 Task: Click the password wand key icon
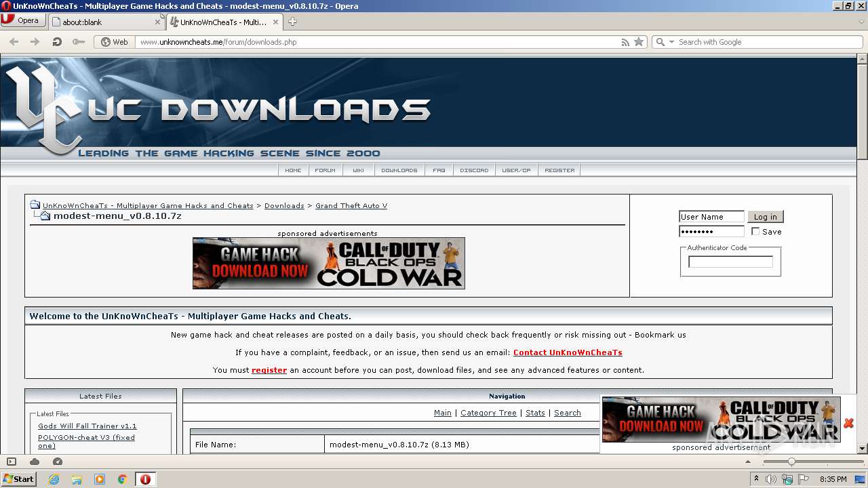pos(79,42)
